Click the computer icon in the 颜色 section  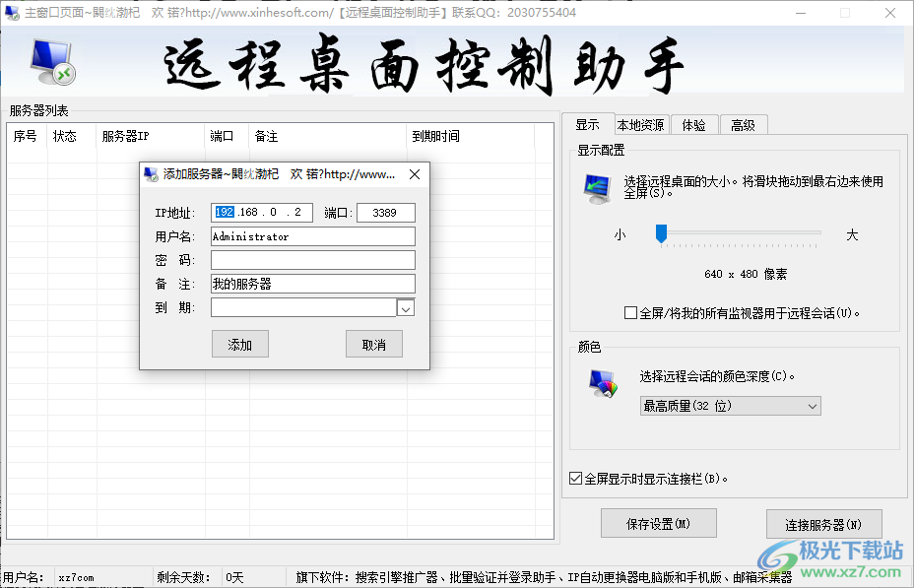coord(604,384)
